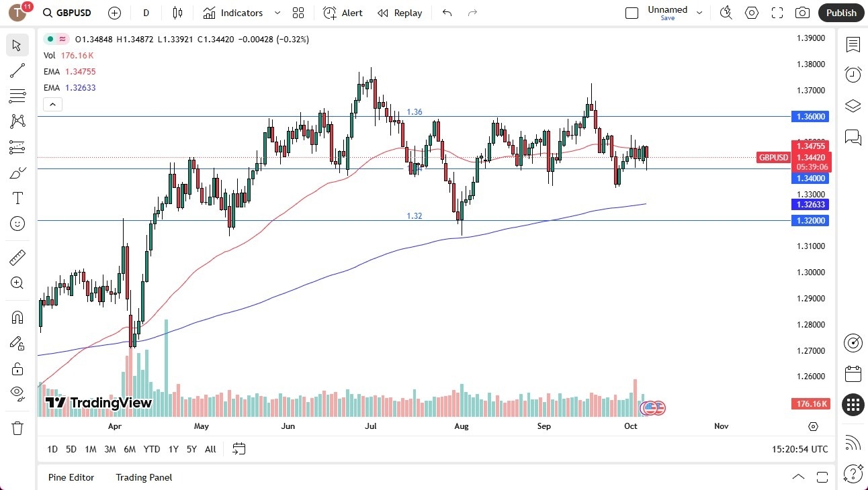Open the Pine Editor tab
This screenshot has width=868, height=490.
[x=71, y=477]
